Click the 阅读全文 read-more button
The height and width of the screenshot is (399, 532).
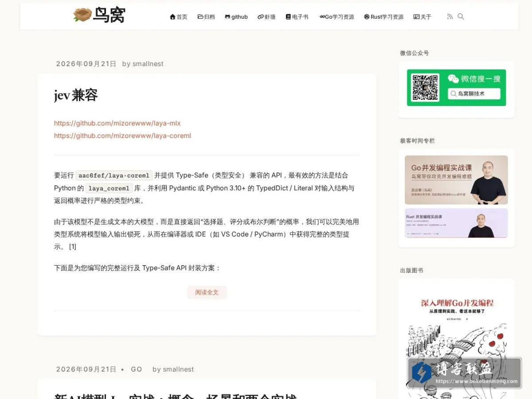[207, 292]
